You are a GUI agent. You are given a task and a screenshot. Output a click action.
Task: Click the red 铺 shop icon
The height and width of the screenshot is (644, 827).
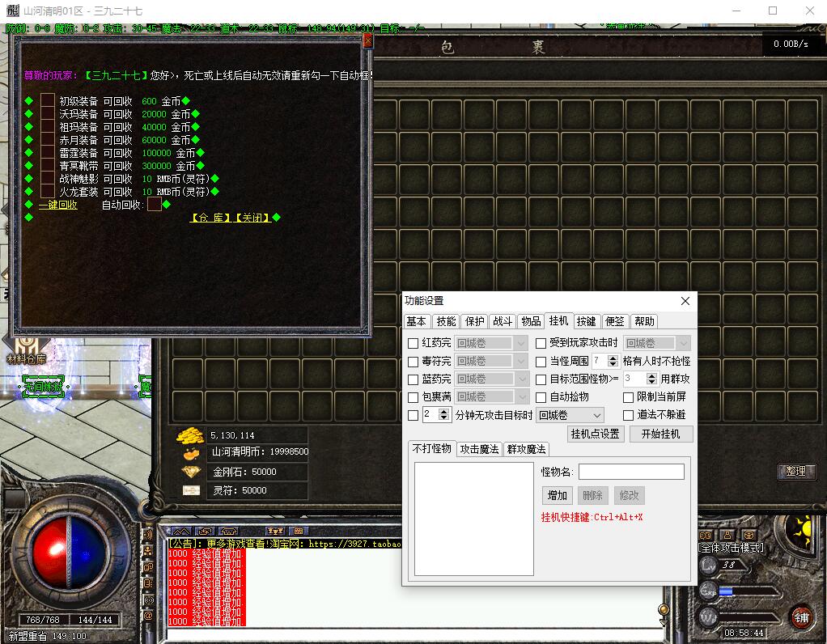coord(801,616)
